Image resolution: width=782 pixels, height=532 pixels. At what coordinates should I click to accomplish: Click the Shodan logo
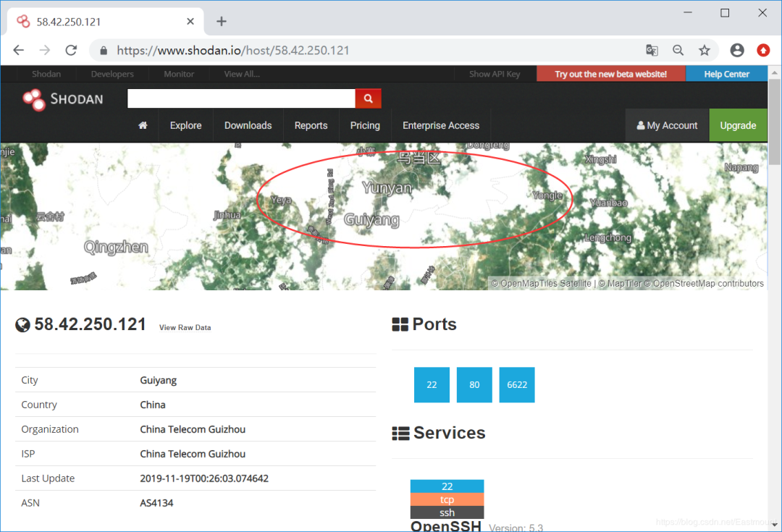[63, 99]
